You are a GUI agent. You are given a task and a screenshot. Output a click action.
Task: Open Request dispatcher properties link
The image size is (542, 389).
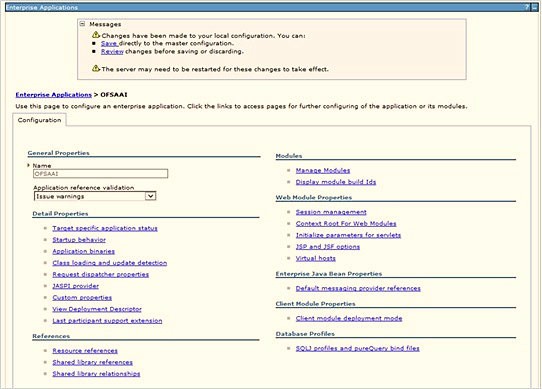[x=101, y=275]
